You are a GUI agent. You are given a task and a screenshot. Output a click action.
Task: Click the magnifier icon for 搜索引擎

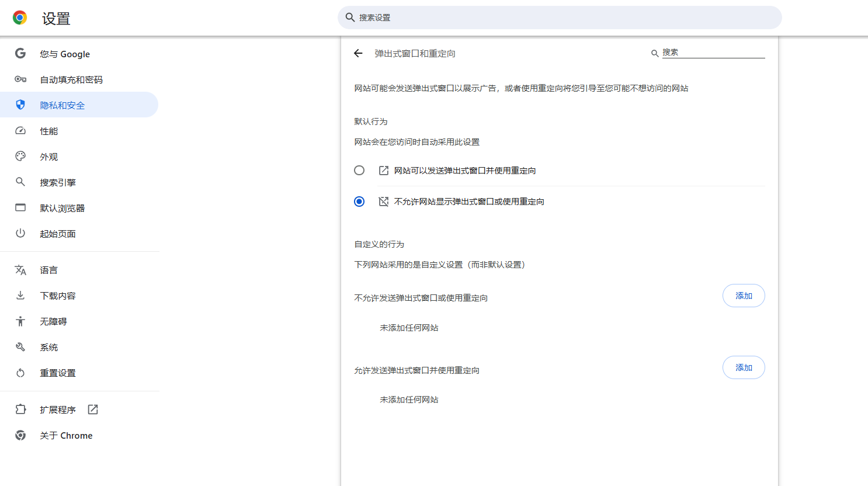pyautogui.click(x=20, y=182)
